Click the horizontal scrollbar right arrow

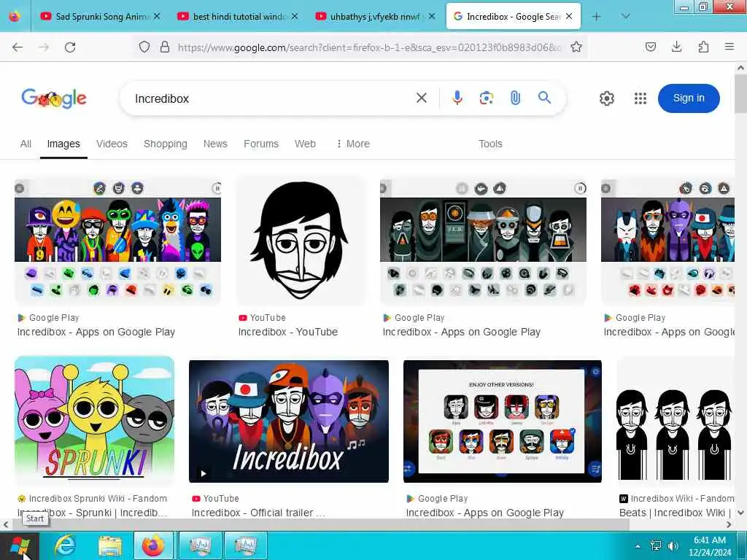point(729,525)
